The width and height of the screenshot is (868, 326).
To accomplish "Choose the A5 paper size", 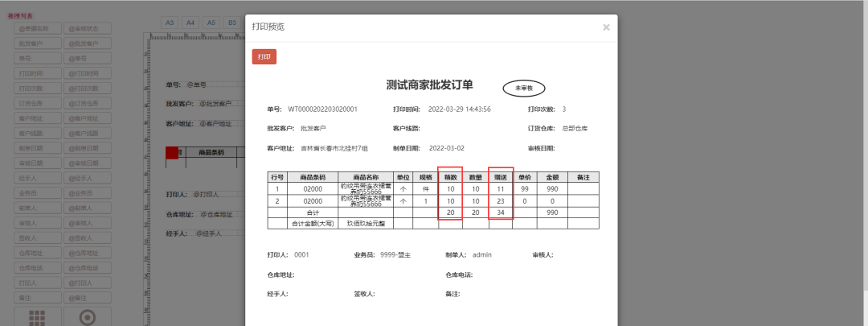I will click(x=212, y=23).
